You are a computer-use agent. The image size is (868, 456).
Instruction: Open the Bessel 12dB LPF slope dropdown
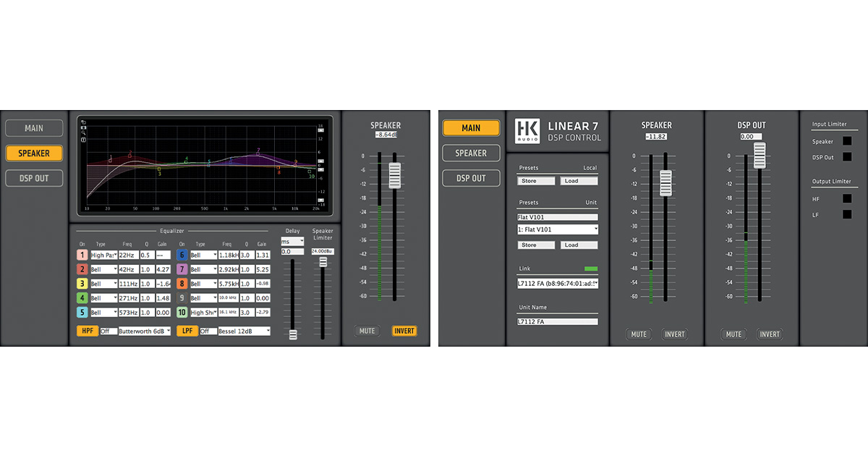(x=244, y=331)
